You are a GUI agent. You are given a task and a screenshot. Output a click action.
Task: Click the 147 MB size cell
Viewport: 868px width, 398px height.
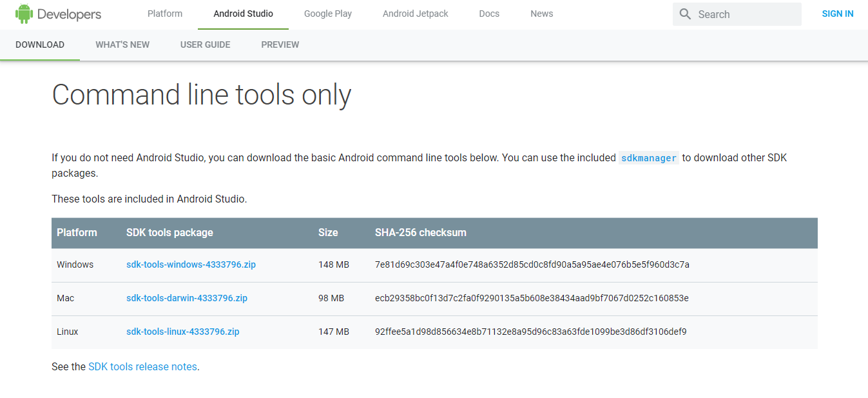tap(334, 332)
